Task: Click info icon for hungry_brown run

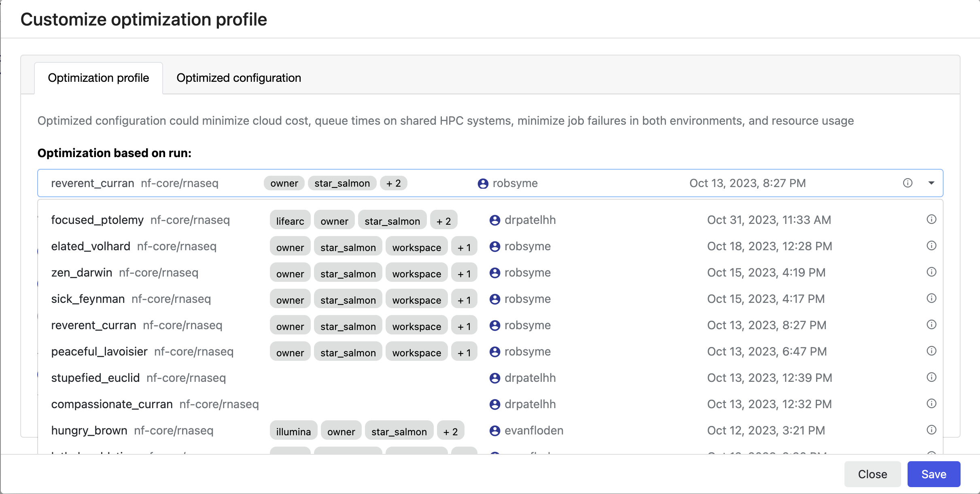Action: pos(931,430)
